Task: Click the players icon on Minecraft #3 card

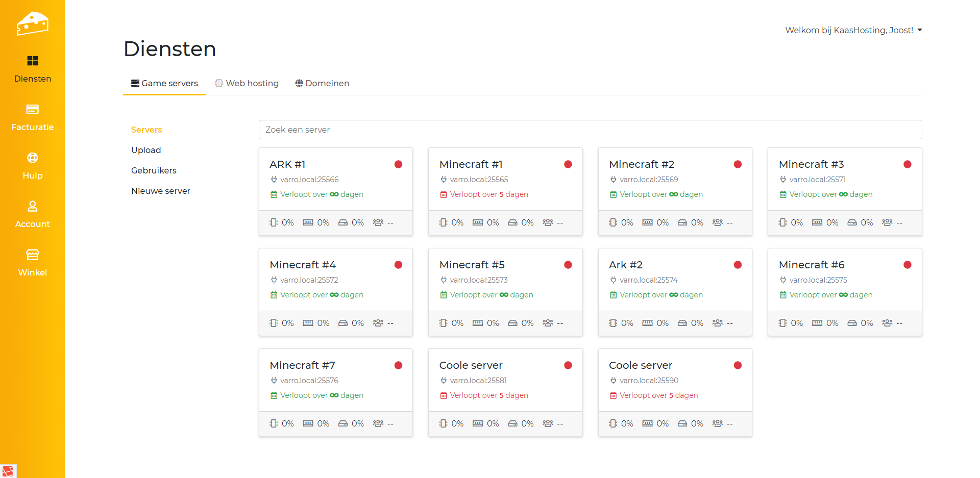Action: (x=887, y=222)
